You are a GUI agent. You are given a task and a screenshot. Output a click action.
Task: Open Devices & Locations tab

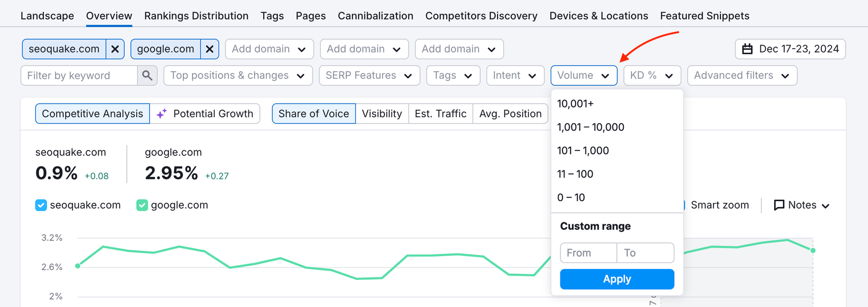click(x=599, y=16)
